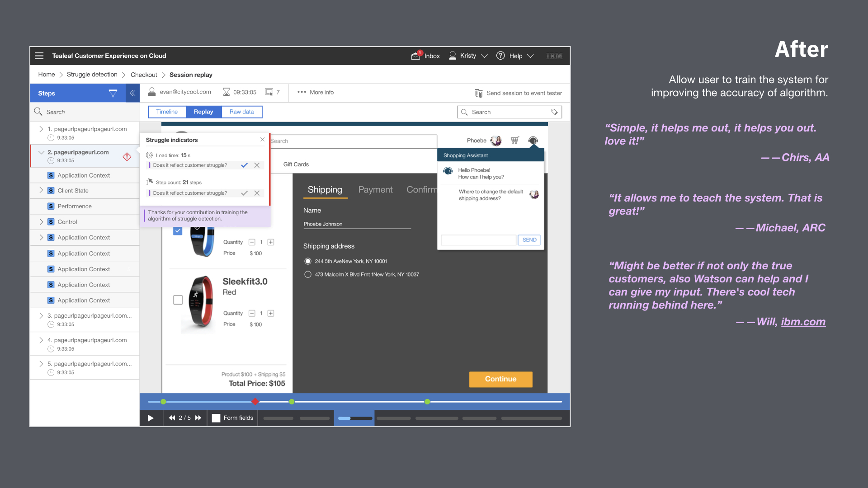Decrease quantity of Sleekfit3.0 Red
The height and width of the screenshot is (488, 868).
252,313
